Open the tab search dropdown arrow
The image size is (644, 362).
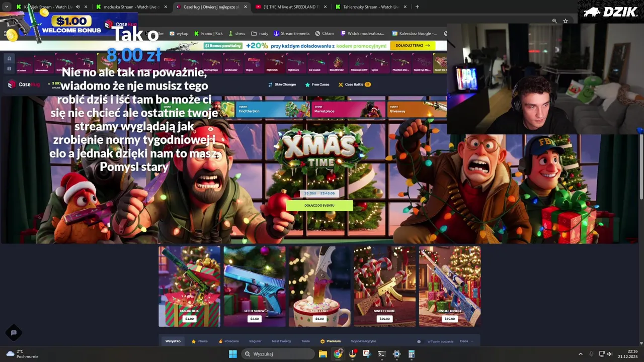pyautogui.click(x=7, y=7)
